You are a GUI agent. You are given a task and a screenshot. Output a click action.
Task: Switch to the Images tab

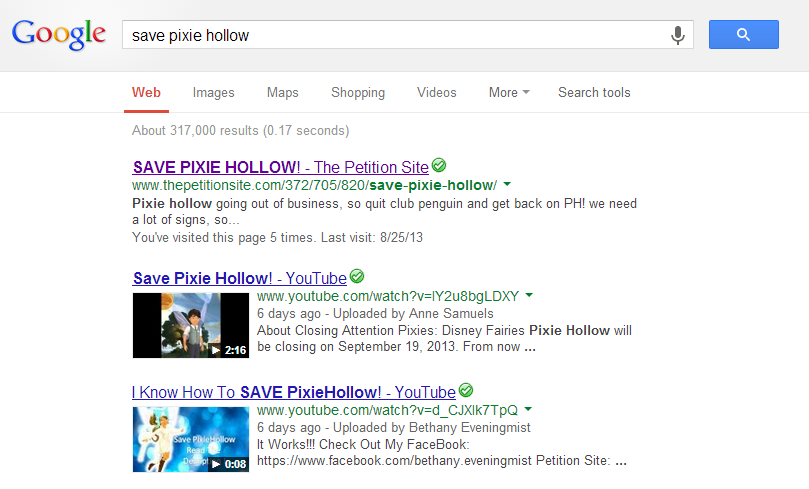tap(213, 93)
